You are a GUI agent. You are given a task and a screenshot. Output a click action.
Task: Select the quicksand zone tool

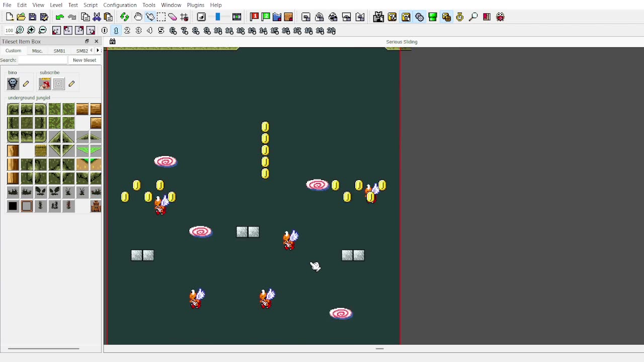tap(288, 17)
